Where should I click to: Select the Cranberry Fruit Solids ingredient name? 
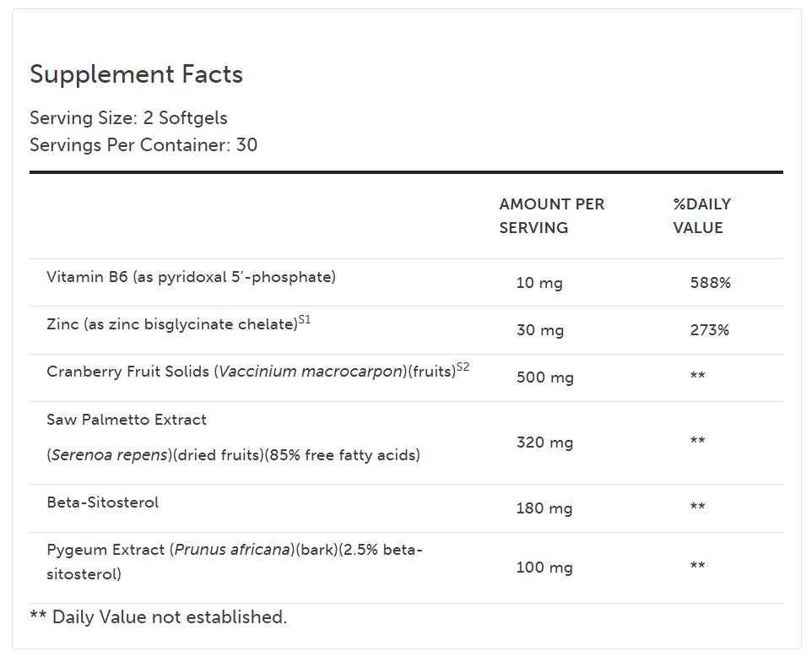point(251,372)
